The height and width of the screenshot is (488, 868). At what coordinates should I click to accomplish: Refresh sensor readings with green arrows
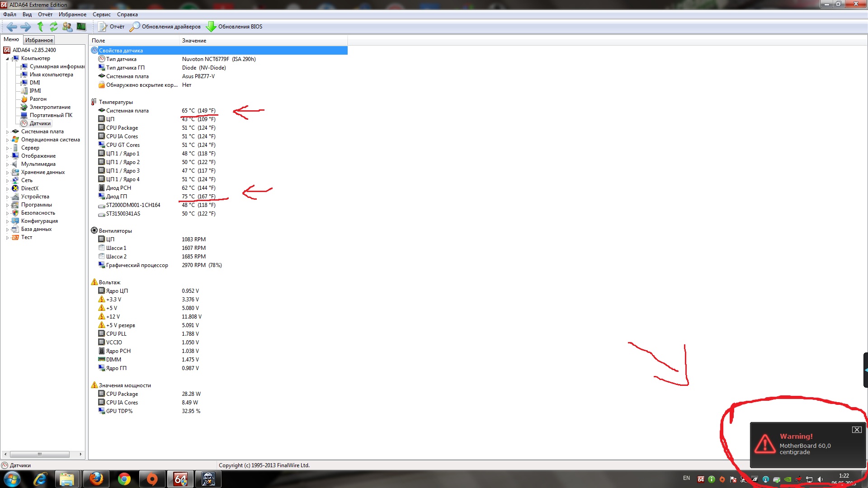54,27
